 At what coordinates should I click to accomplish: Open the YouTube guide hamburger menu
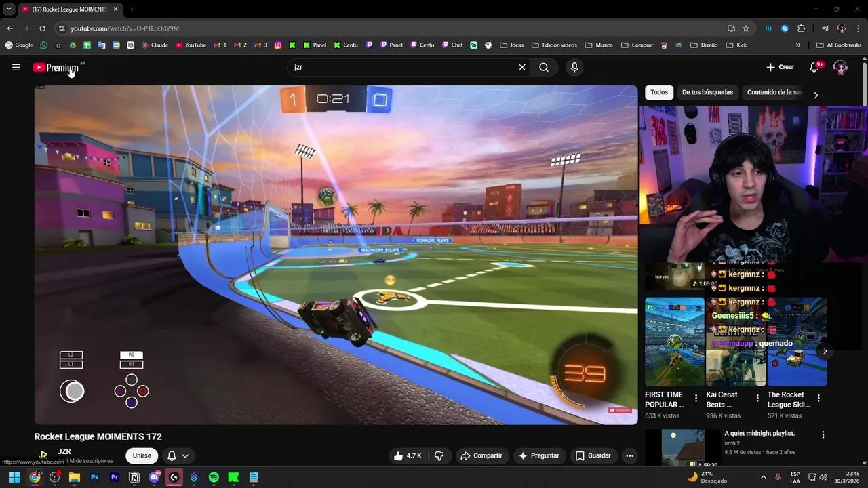click(16, 67)
